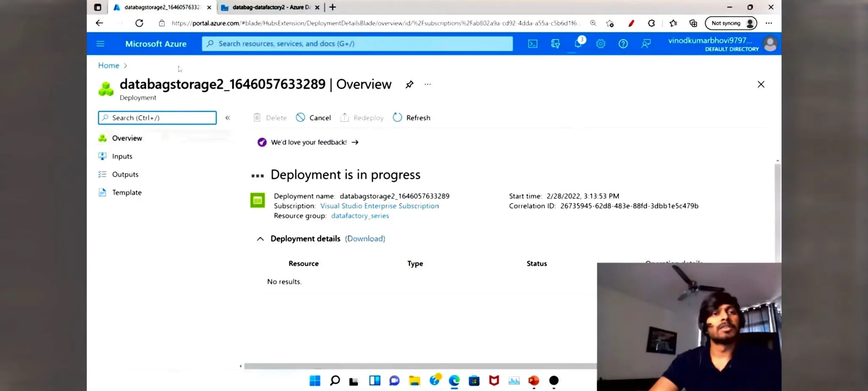
Task: Open the browser extensions puzzle icon
Action: point(651,23)
